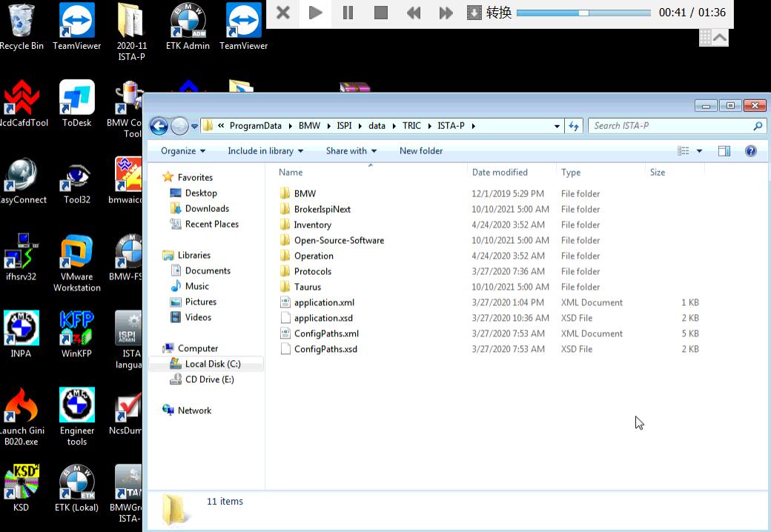Launch the KSD desktop shortcut
The width and height of the screenshot is (771, 532).
[21, 488]
